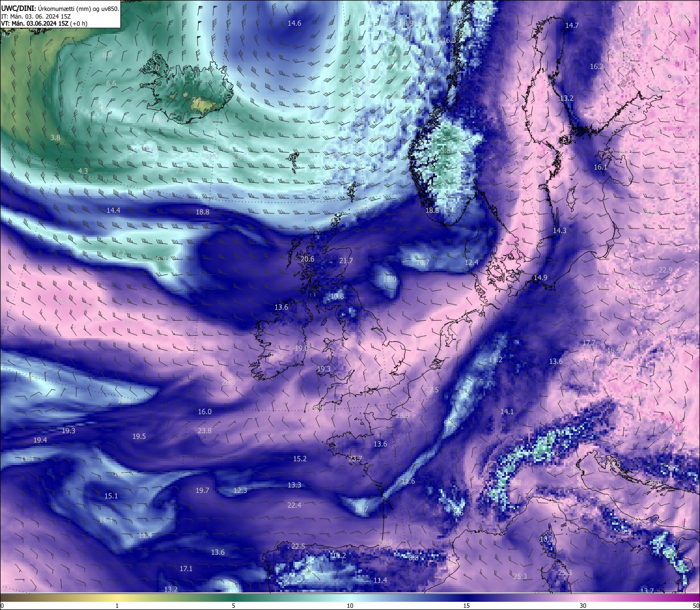Click the 15 tick label on the color scale
The width and height of the screenshot is (700, 610).
(466, 606)
